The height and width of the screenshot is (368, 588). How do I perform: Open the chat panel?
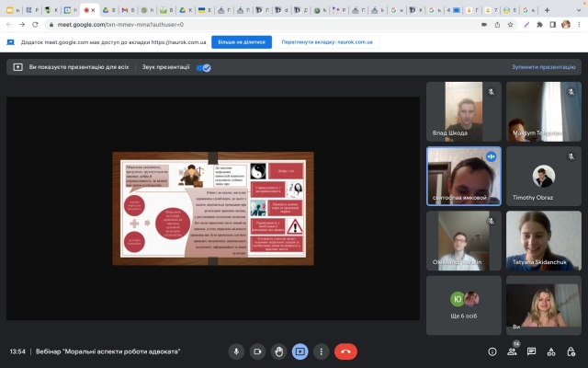(x=533, y=351)
